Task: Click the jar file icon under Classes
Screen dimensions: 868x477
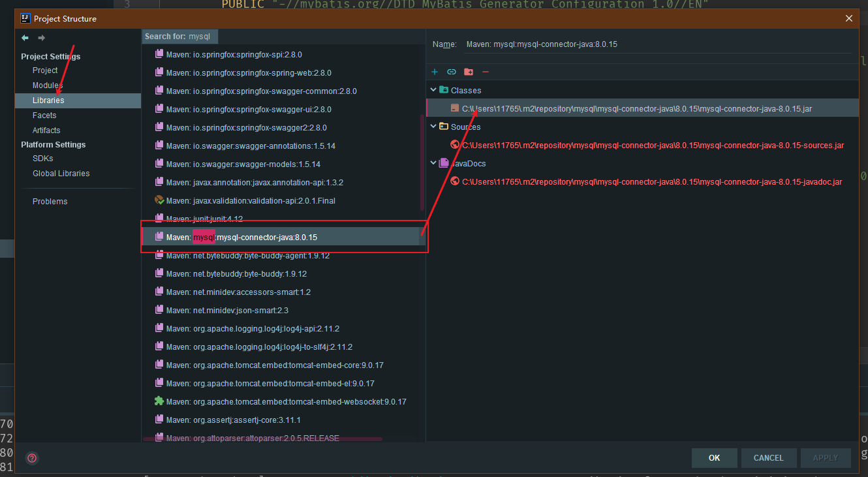Action: tap(455, 108)
